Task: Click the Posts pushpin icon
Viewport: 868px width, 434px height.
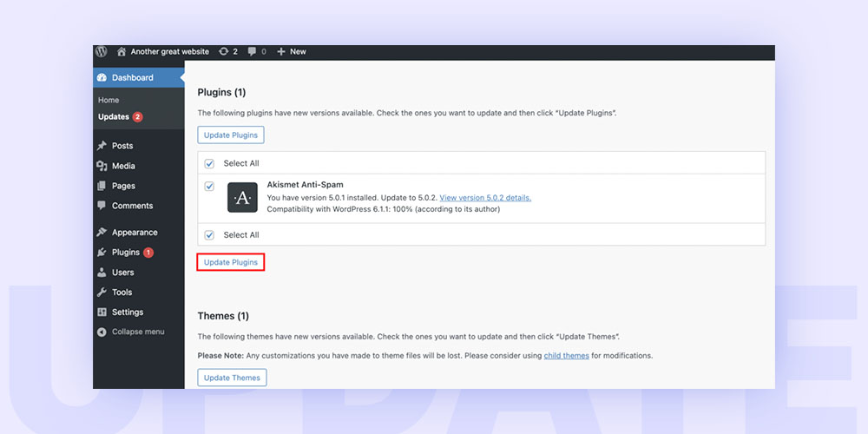Action: tap(102, 146)
